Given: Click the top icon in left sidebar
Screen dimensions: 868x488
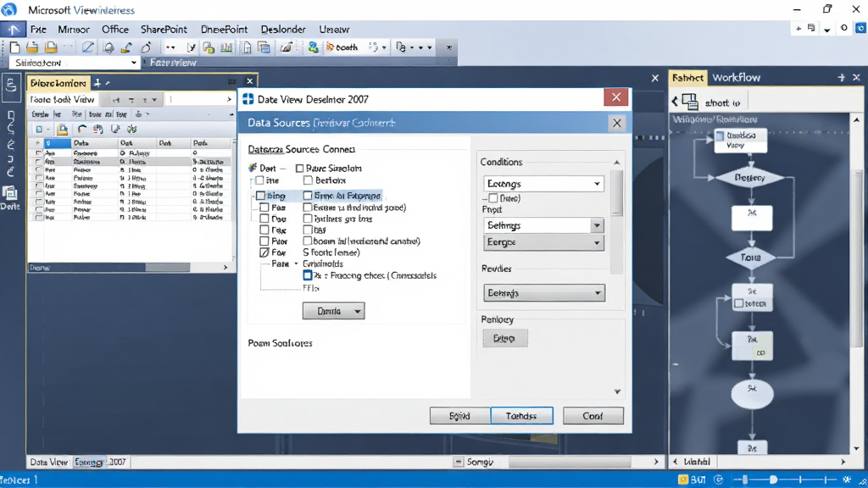Looking at the screenshot, I should pyautogui.click(x=11, y=86).
